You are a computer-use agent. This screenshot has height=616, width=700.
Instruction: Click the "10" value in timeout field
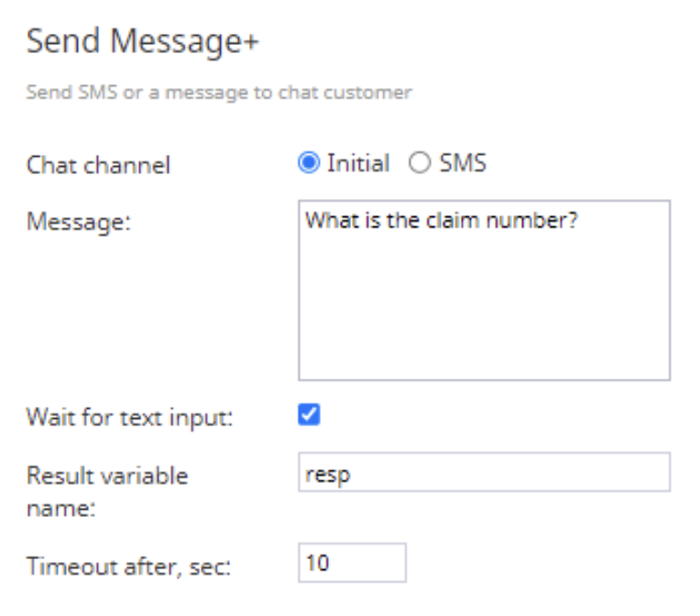(317, 563)
